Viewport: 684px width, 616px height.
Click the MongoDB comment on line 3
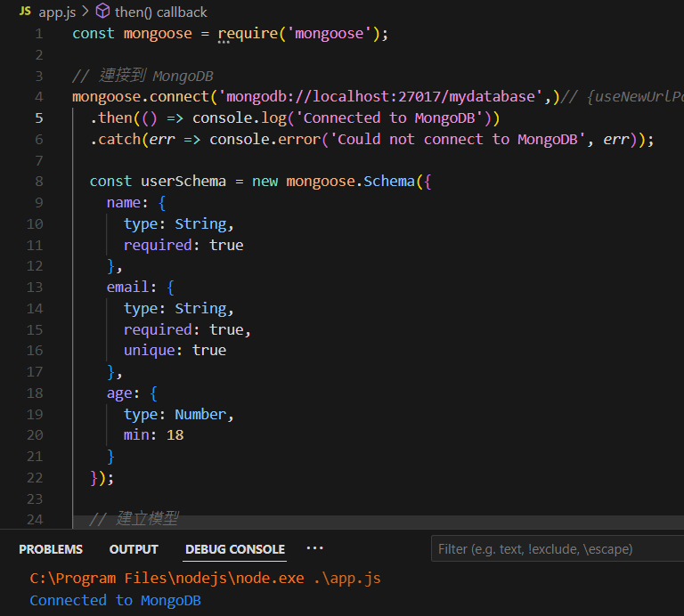[x=143, y=76]
